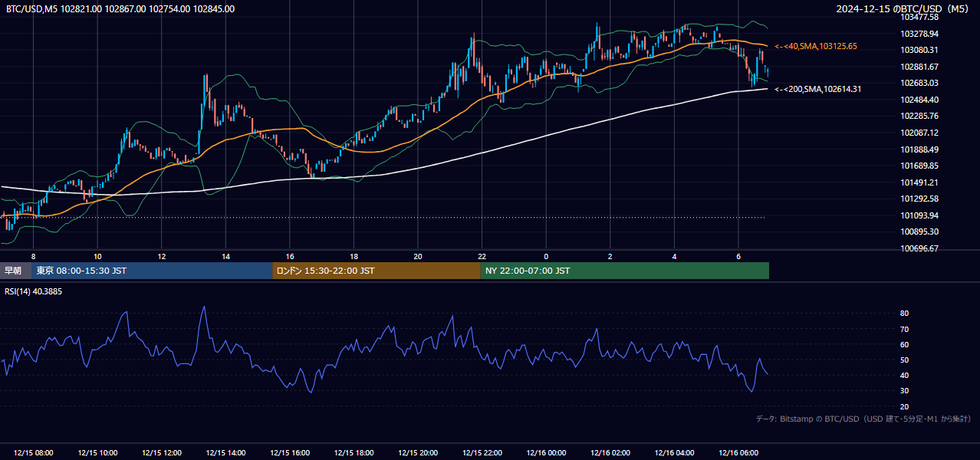980x460 pixels.
Task: Click bottom time label 12/15 12:00
Action: [x=162, y=452]
